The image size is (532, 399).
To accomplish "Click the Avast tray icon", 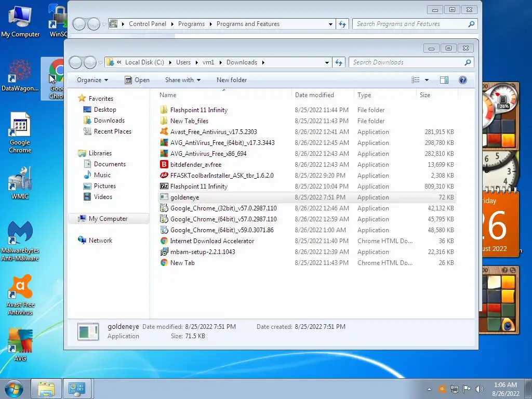I will (442, 389).
